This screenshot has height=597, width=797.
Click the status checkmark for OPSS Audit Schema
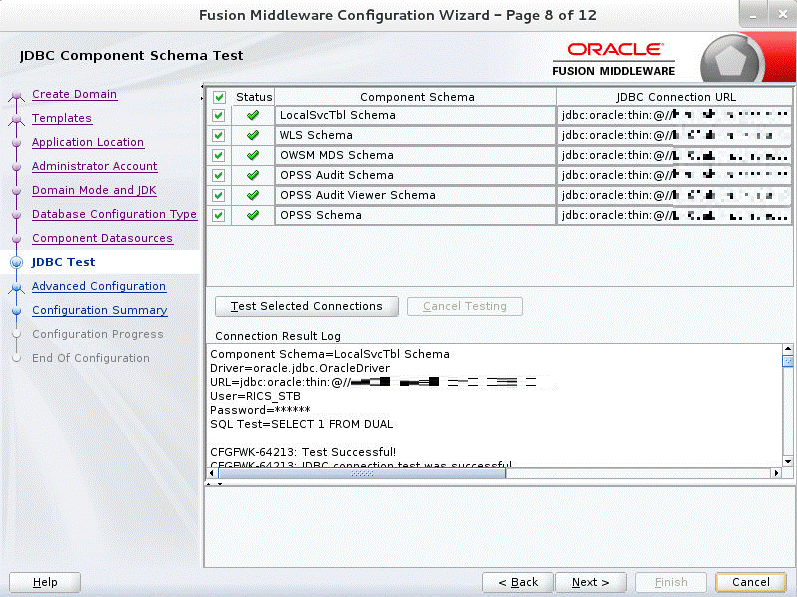click(x=253, y=175)
